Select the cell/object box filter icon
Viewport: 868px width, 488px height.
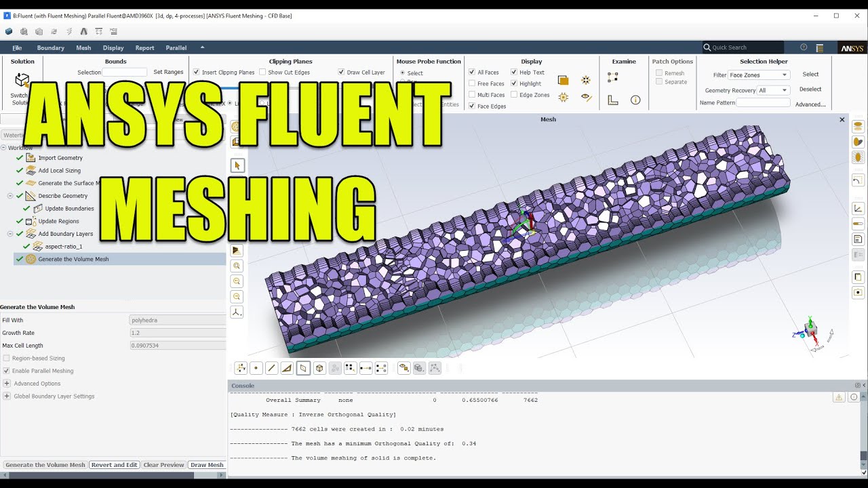click(x=319, y=368)
